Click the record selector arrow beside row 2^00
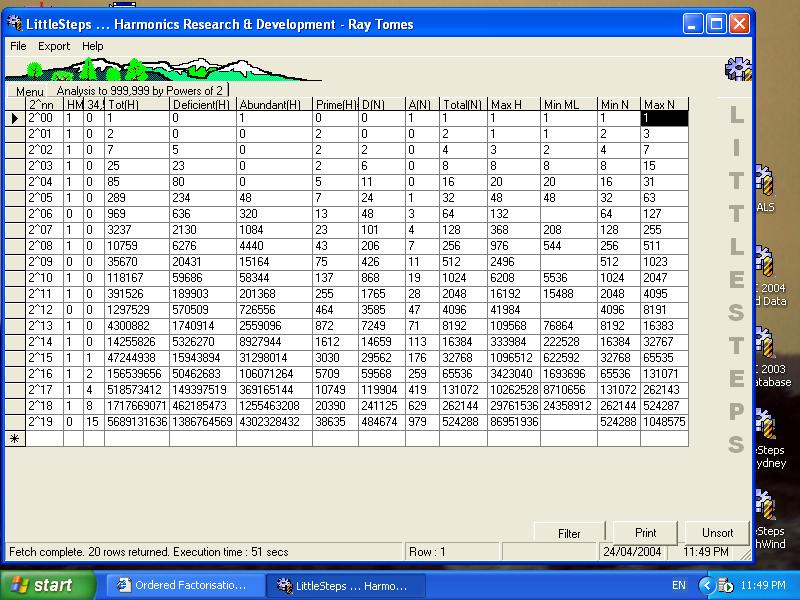800x600 pixels. 14,118
